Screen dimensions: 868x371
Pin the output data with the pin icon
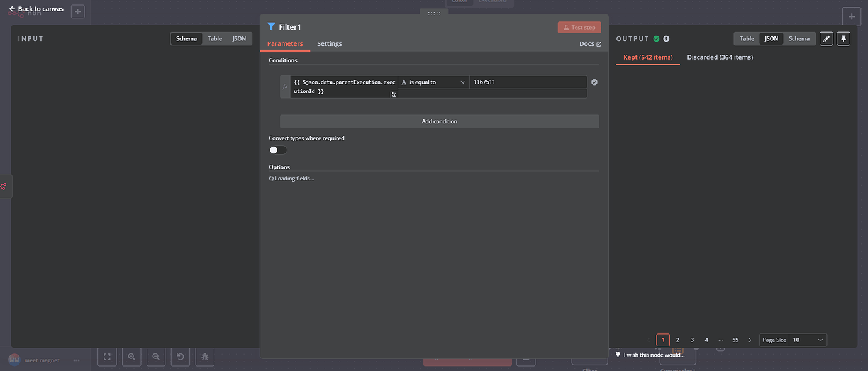pyautogui.click(x=843, y=38)
